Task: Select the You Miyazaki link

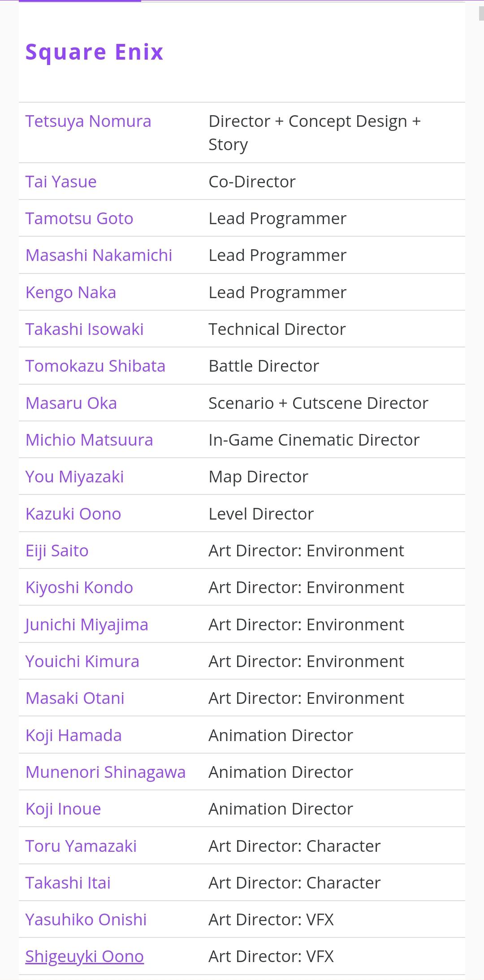Action: (x=74, y=477)
